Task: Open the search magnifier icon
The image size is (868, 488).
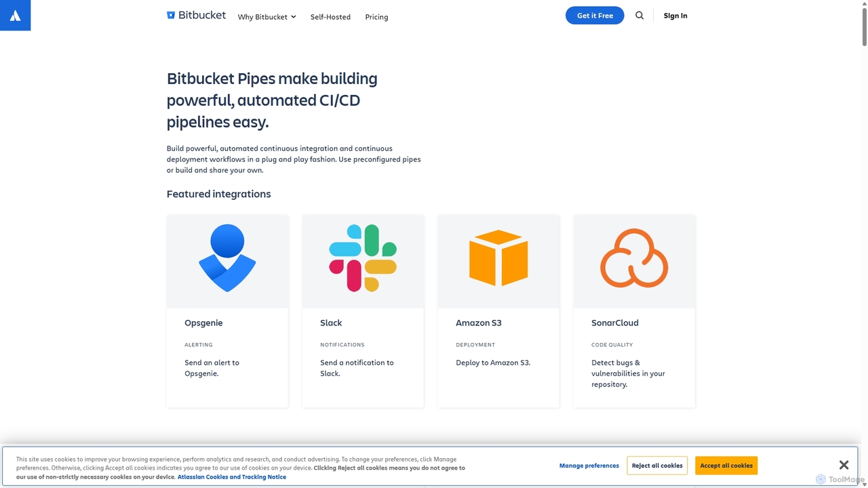Action: 639,16
